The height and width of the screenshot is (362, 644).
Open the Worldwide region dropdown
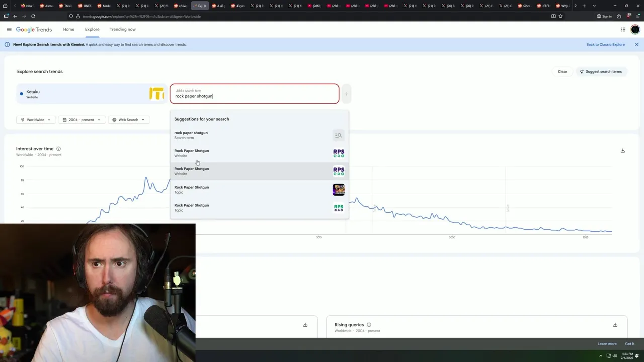click(x=36, y=120)
